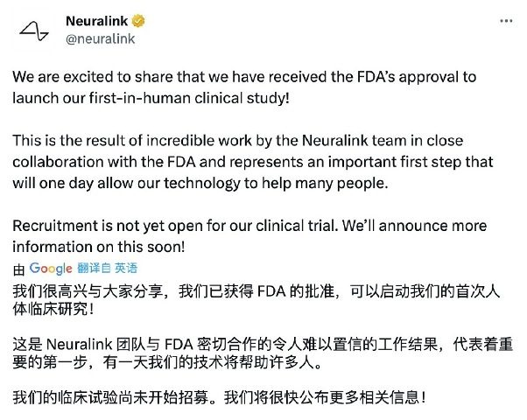This screenshot has width=527, height=420.
Task: Click the "We are excited to share" line
Action: pos(244,77)
